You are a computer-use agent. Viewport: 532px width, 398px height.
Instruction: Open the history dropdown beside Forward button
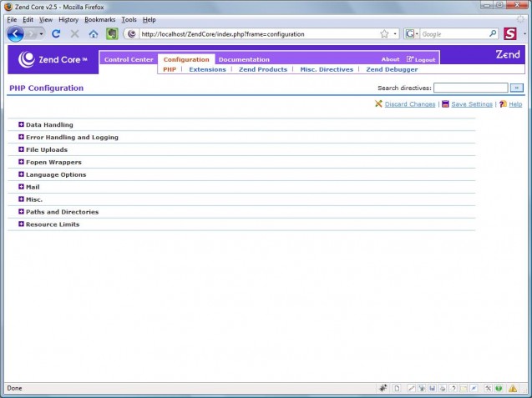tap(41, 34)
